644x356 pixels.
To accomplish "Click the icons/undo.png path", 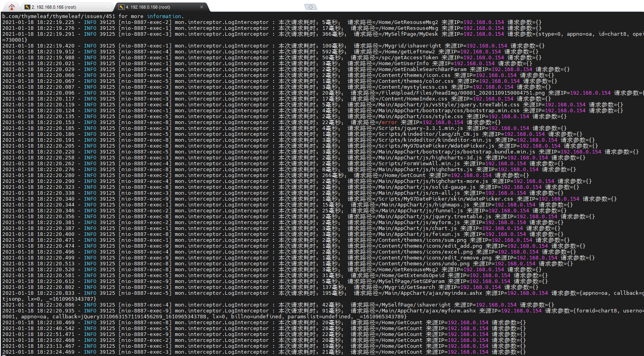I will (423, 264).
